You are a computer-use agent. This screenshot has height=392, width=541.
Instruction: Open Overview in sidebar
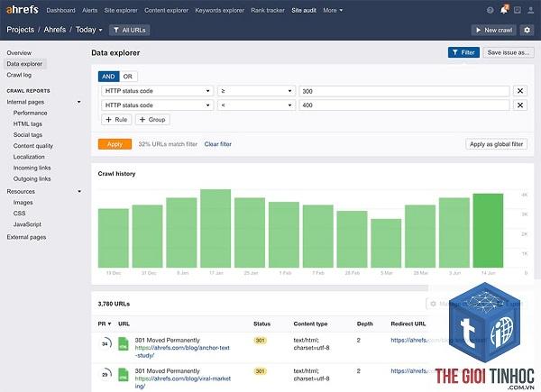click(19, 53)
